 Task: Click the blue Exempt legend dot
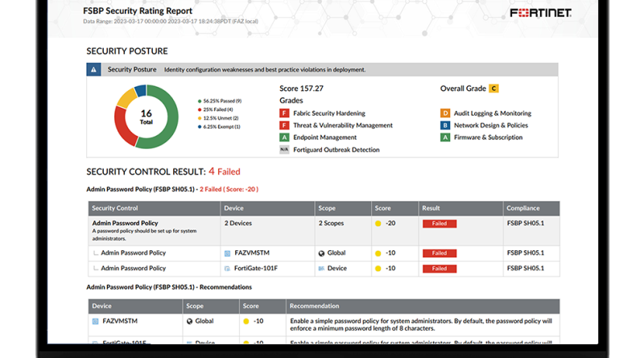[x=200, y=127]
